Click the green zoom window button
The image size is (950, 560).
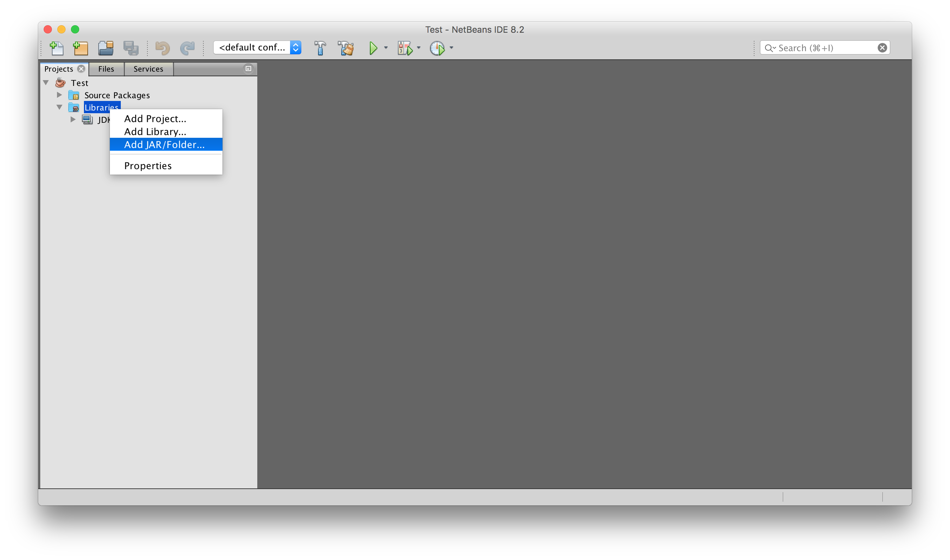75,29
